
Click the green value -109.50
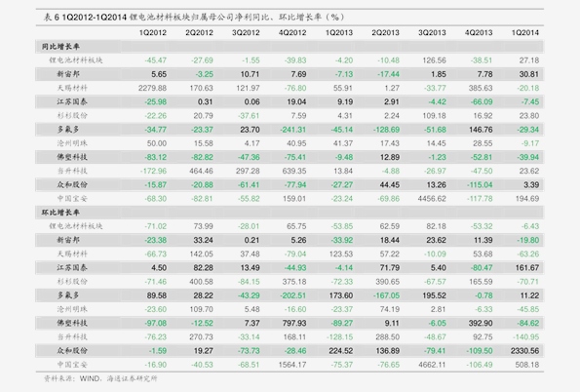[x=479, y=351]
